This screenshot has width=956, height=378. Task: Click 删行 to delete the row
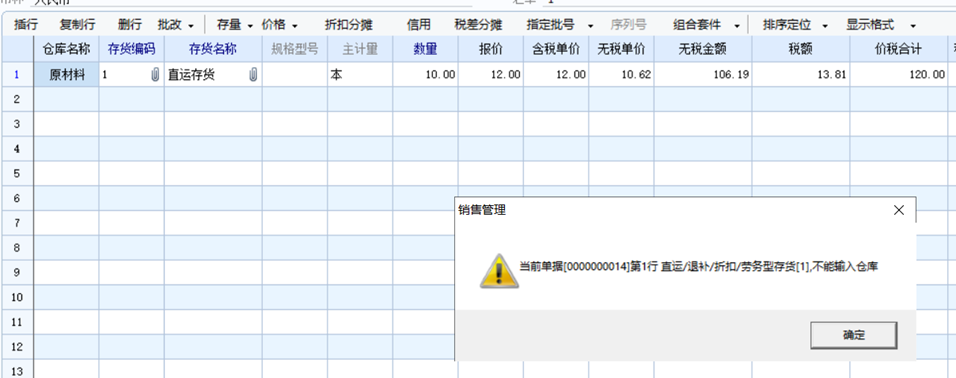129,25
